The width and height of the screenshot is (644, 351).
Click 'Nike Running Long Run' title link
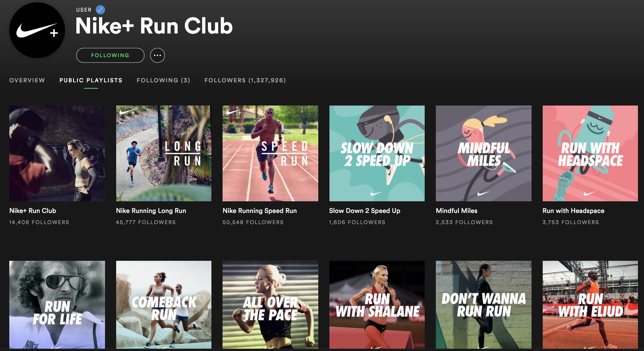tap(151, 211)
